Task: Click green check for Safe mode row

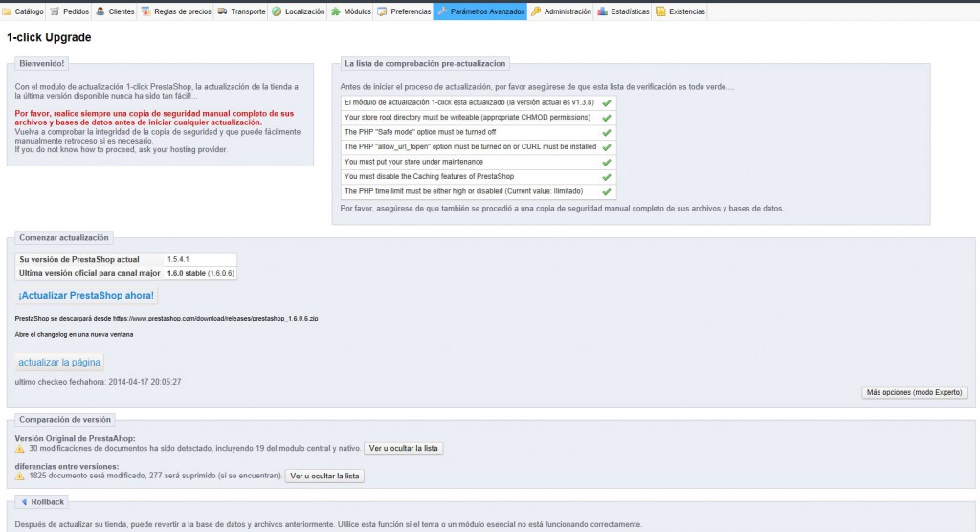Action: click(606, 133)
